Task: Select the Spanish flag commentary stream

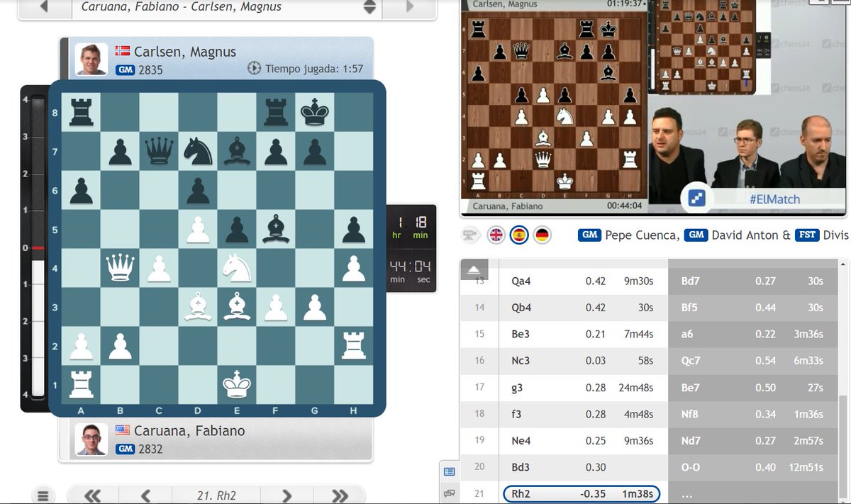Action: 520,235
